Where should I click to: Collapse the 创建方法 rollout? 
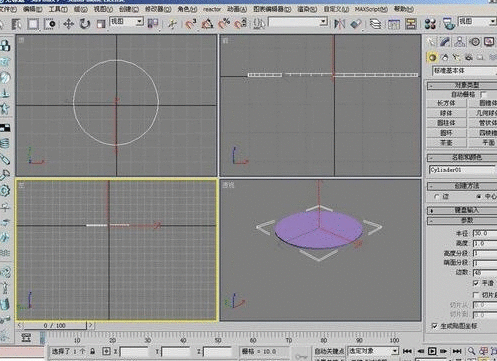[462, 186]
